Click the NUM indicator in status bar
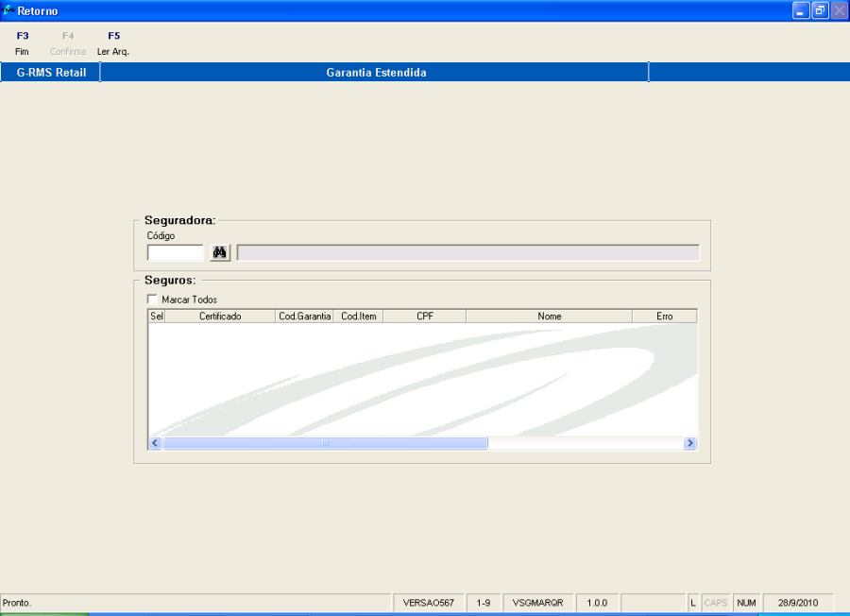This screenshot has height=616, width=850. click(746, 603)
